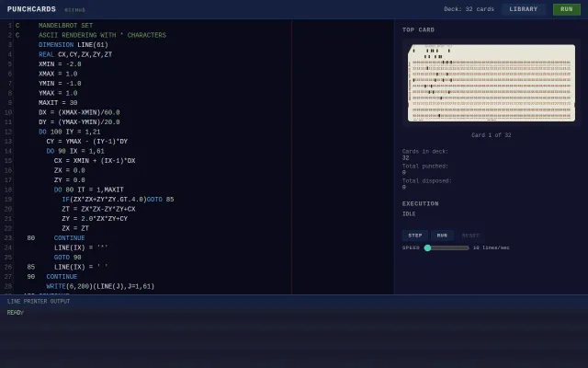588x368 pixels.
Task: Click code line 'ZX = 0.0'
Action: pyautogui.click(x=70, y=170)
